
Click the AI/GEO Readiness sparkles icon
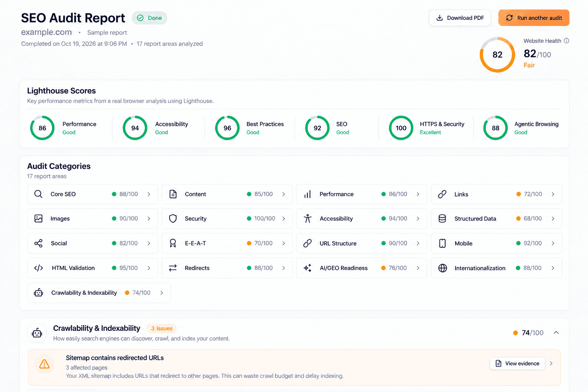click(307, 268)
